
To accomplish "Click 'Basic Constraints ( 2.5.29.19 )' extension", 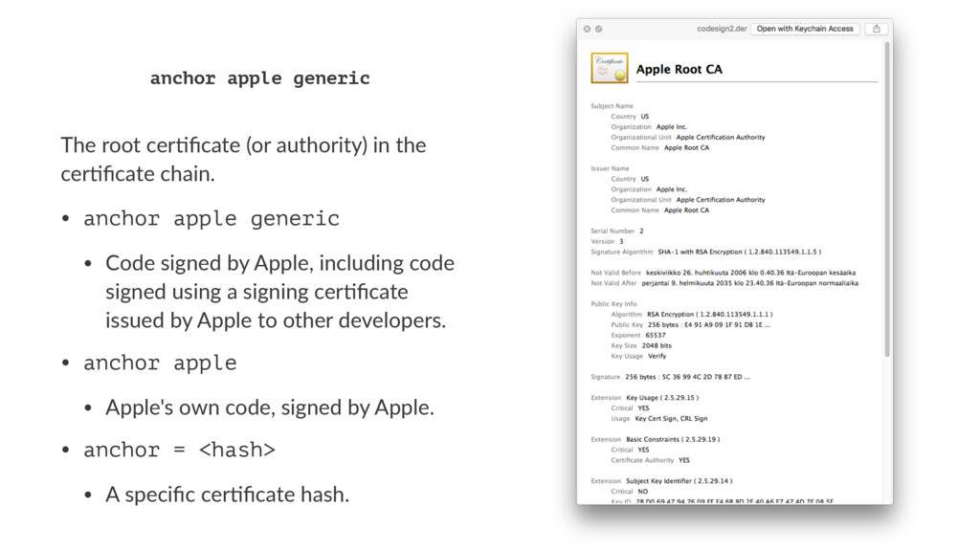I will pos(673,440).
